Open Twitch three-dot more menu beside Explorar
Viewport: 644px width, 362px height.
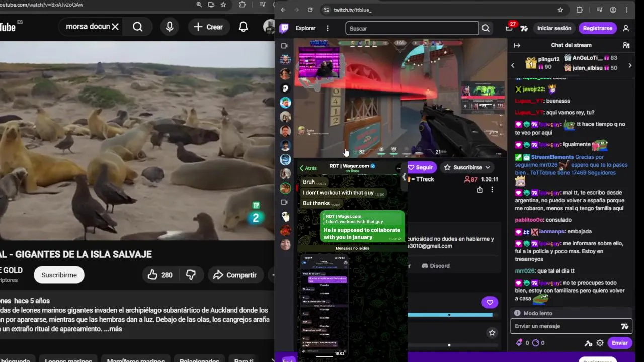click(x=328, y=28)
